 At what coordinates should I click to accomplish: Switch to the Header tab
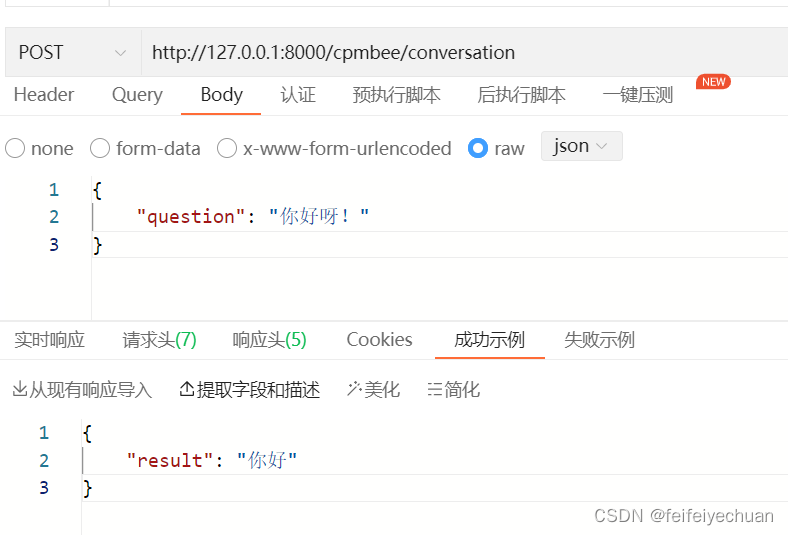pyautogui.click(x=44, y=95)
